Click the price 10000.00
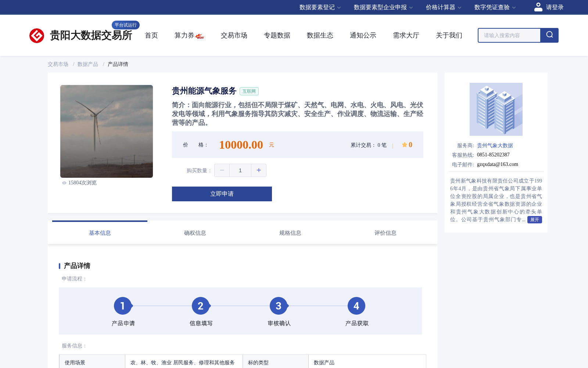Viewport: 588px width, 368px height. (x=241, y=145)
